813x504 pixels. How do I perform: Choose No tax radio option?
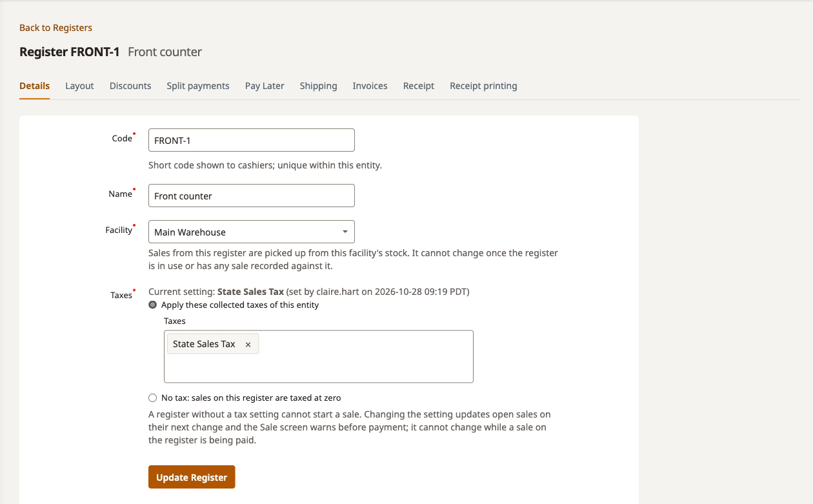pos(153,398)
